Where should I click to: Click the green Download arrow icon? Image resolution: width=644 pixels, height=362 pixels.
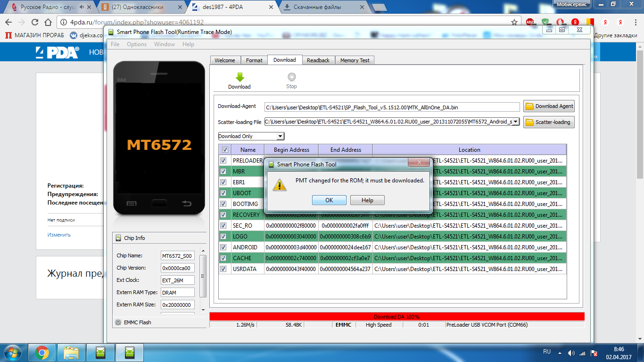point(239,77)
